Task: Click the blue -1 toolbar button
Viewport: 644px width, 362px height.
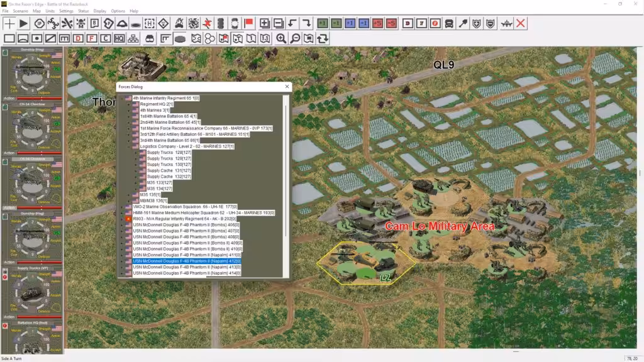Action: tap(364, 23)
